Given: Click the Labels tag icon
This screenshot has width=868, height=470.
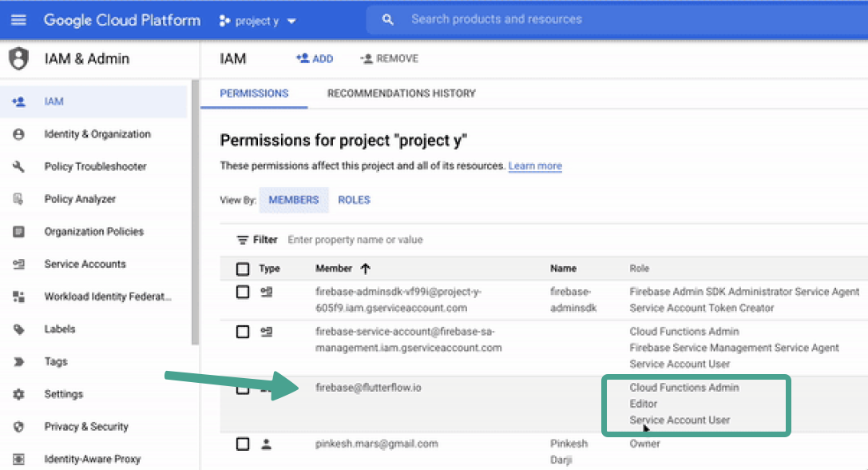Looking at the screenshot, I should pos(18,329).
